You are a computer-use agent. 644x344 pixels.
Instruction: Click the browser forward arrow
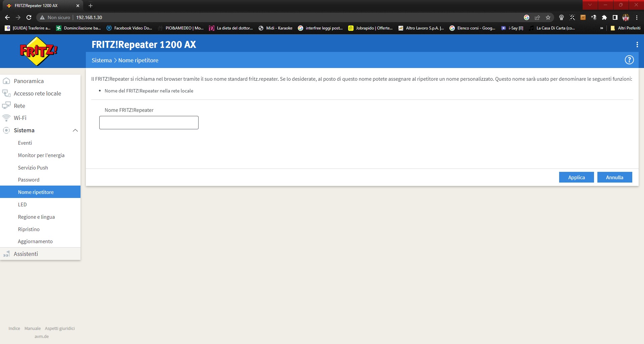tap(18, 17)
